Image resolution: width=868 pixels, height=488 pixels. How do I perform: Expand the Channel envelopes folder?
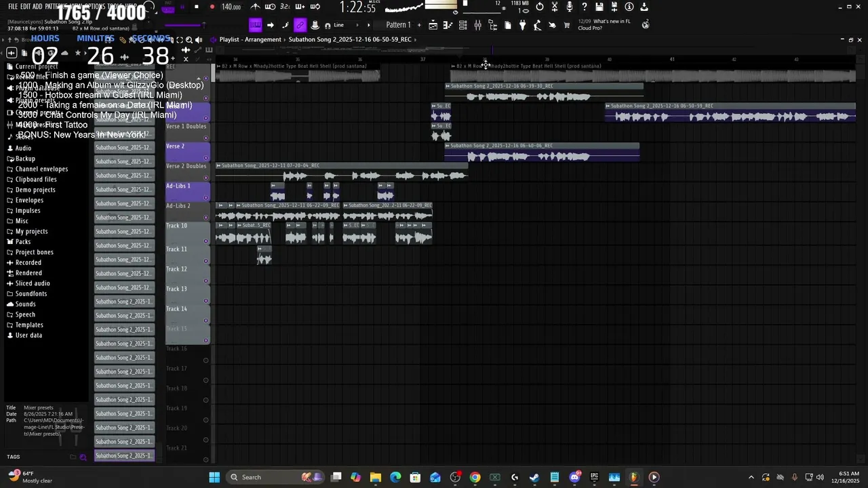(x=41, y=169)
